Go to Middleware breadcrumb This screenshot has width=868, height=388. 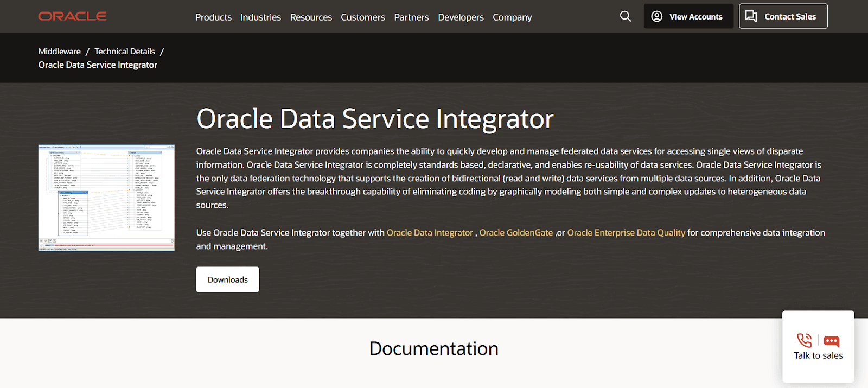pyautogui.click(x=60, y=52)
